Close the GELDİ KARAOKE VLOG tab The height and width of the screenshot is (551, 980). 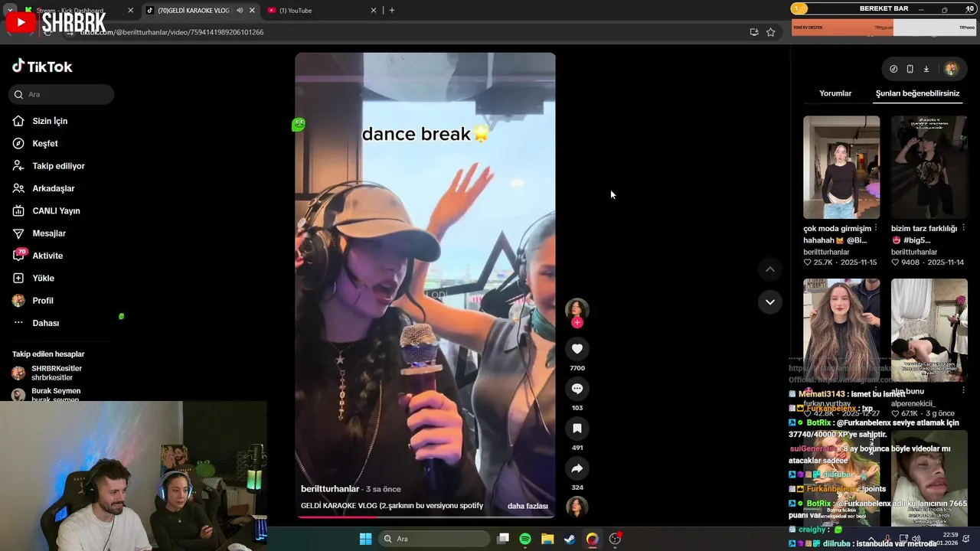252,11
